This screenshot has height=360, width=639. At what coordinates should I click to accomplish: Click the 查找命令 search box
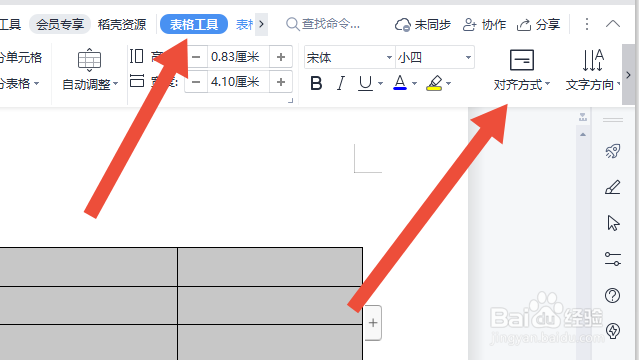click(x=323, y=24)
